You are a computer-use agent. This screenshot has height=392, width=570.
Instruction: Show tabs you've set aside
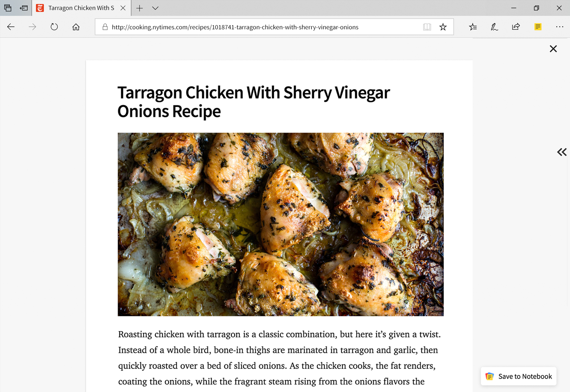click(x=8, y=8)
